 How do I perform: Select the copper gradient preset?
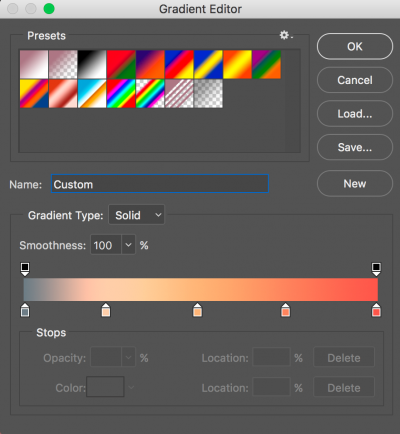pyautogui.click(x=63, y=93)
